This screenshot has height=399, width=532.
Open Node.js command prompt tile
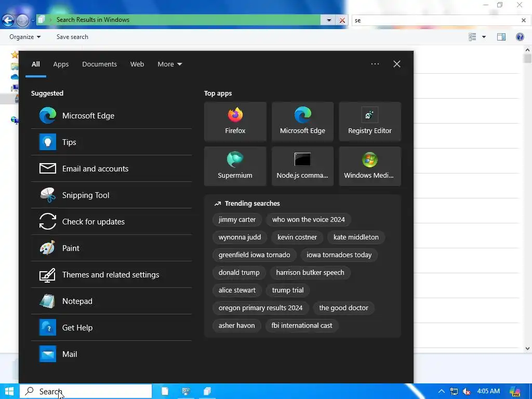click(302, 166)
